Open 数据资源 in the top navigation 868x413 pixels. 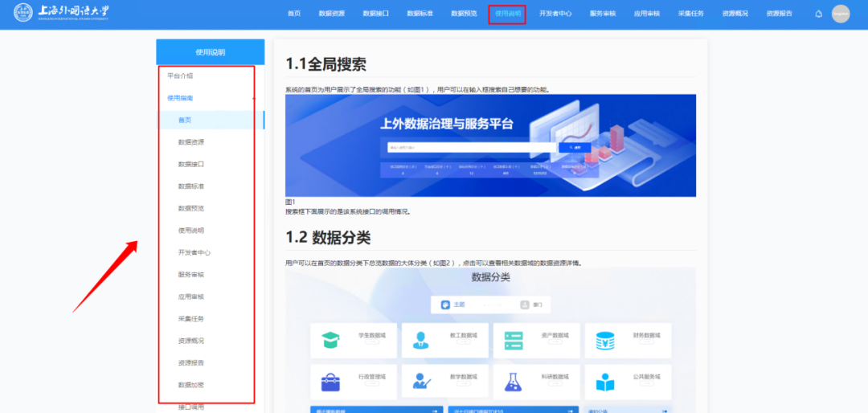coord(332,14)
